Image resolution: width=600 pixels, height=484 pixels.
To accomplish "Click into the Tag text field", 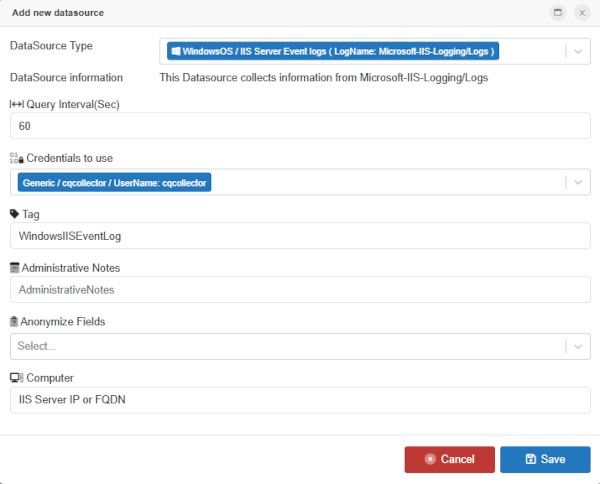I will 300,236.
